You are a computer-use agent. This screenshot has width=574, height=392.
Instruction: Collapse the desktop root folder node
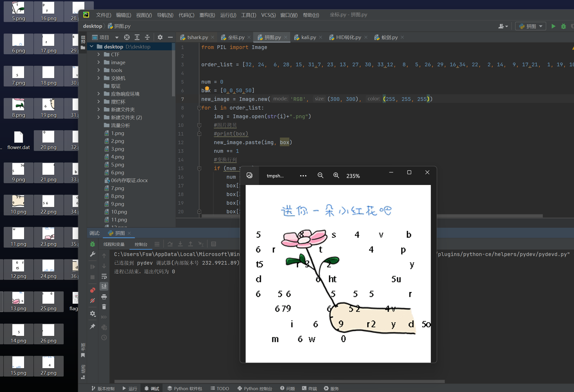click(x=92, y=47)
